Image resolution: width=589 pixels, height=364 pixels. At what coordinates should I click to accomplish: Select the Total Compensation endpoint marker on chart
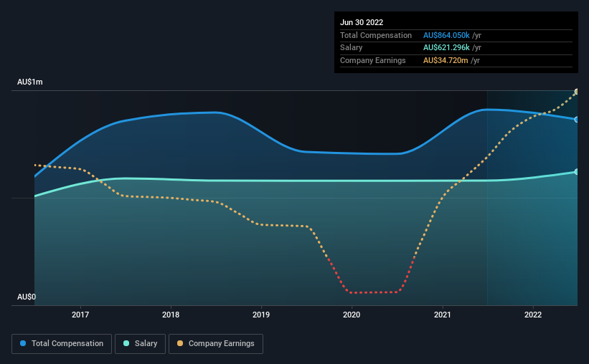(x=577, y=120)
